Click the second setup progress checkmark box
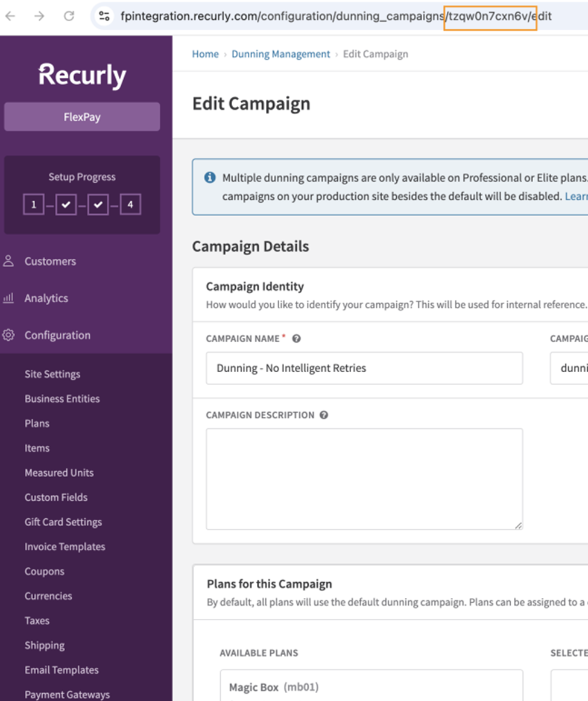The height and width of the screenshot is (701, 588). [66, 205]
